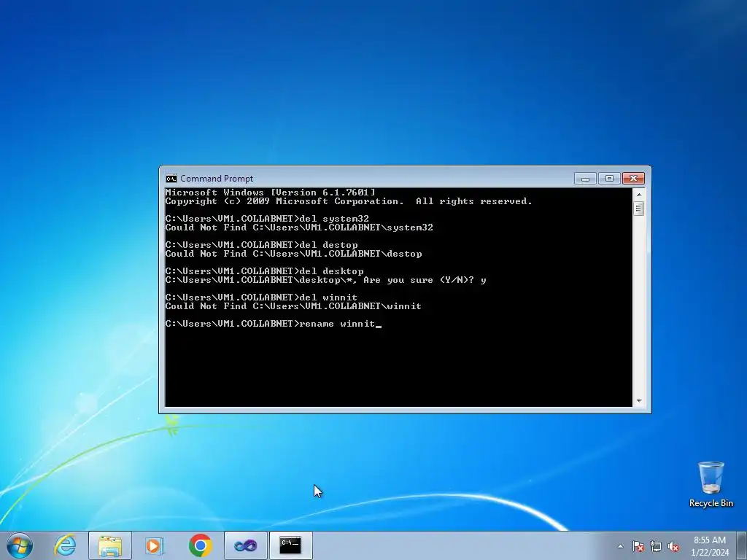Image resolution: width=747 pixels, height=560 pixels.
Task: Open the Recycle Bin desktop icon
Action: [x=711, y=484]
